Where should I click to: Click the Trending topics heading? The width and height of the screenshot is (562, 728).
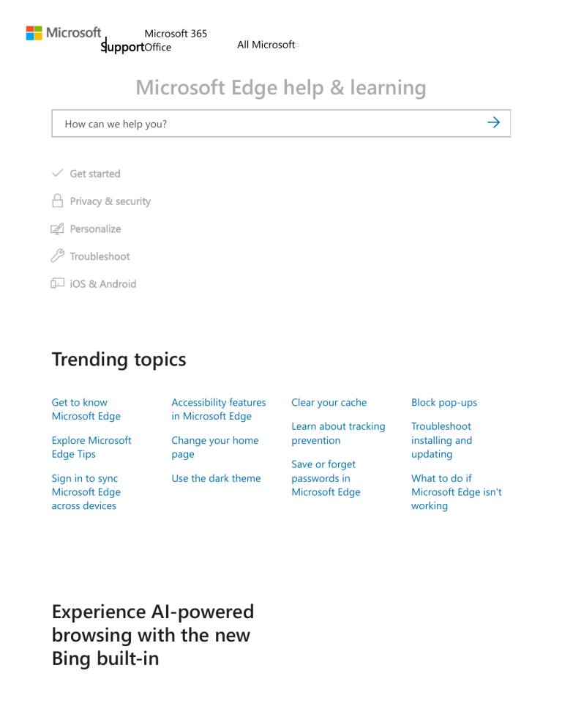(x=119, y=360)
